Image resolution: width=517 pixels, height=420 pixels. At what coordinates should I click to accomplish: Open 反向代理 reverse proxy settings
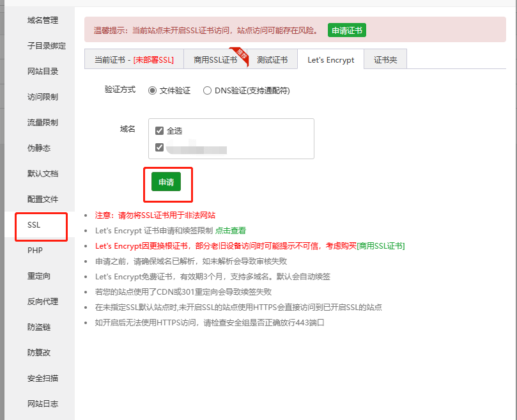pyautogui.click(x=42, y=302)
